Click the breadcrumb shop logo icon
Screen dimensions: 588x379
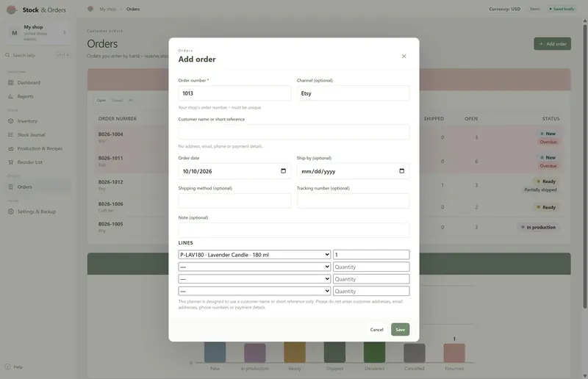[x=90, y=9]
